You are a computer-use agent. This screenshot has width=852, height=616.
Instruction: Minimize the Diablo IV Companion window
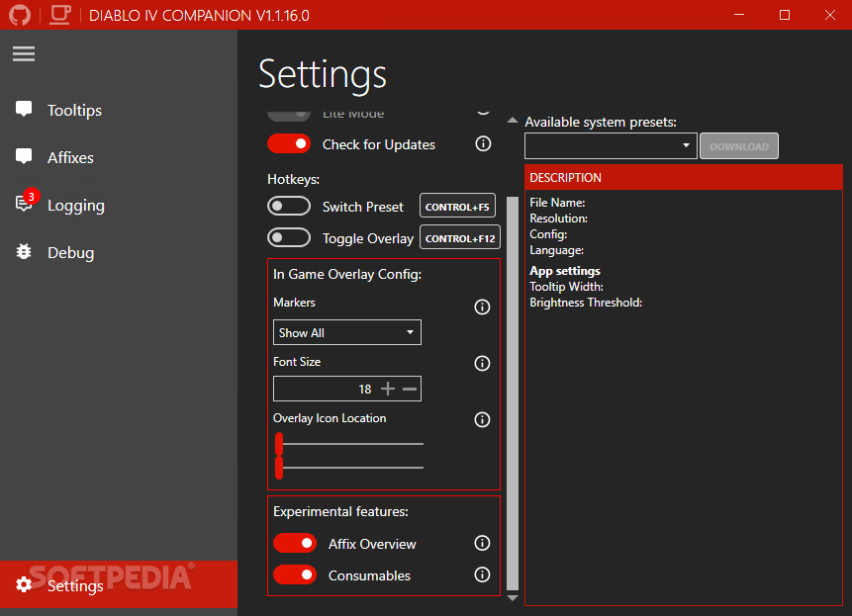click(739, 15)
